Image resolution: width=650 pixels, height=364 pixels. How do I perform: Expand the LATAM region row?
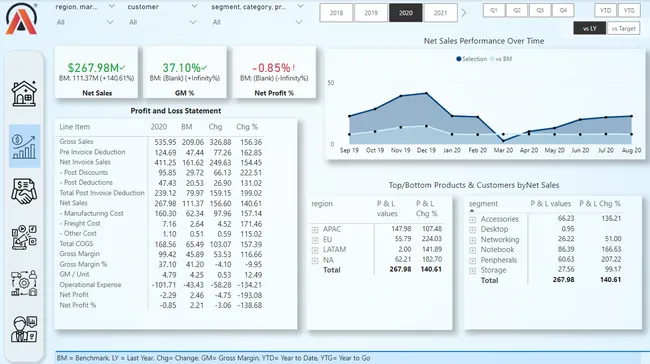click(315, 250)
